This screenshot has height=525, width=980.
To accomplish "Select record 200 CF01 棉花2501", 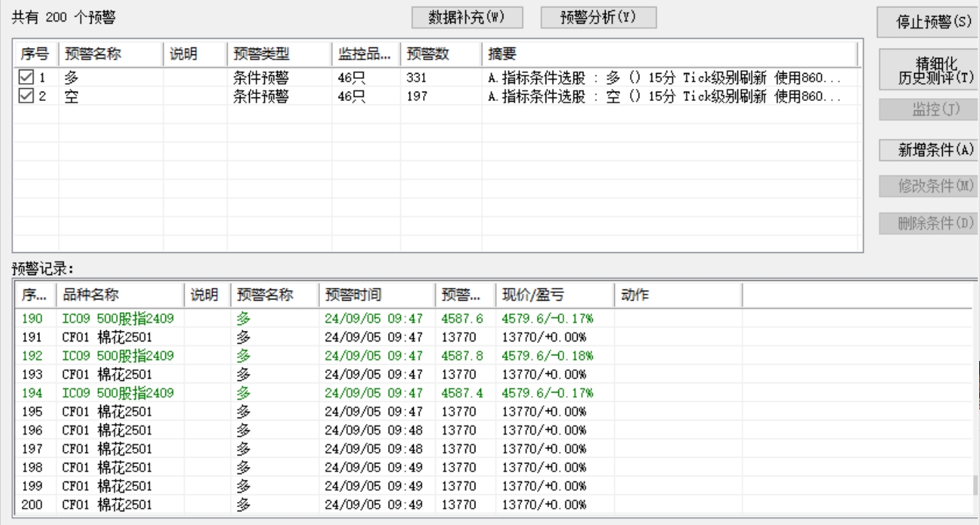I will click(493, 505).
